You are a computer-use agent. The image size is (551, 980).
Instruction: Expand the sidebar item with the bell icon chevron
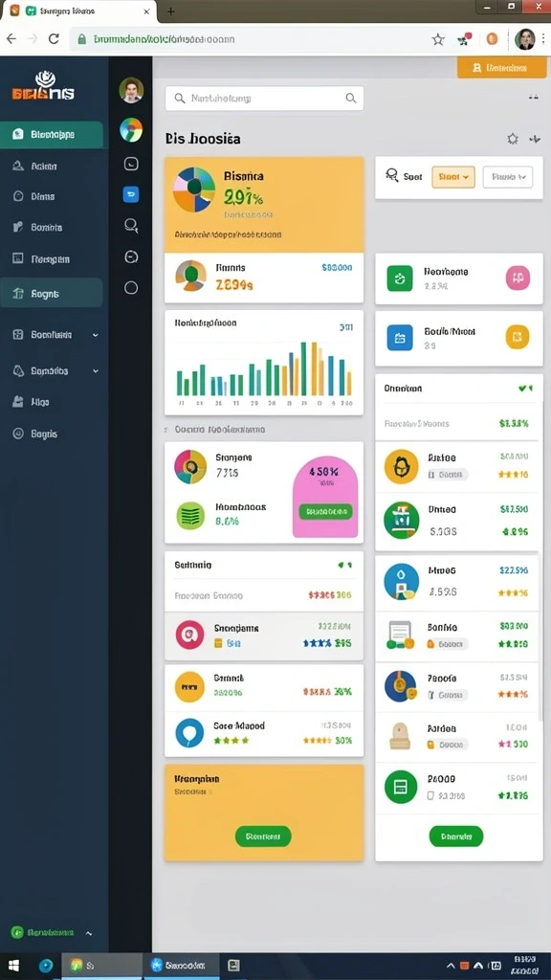click(x=96, y=370)
